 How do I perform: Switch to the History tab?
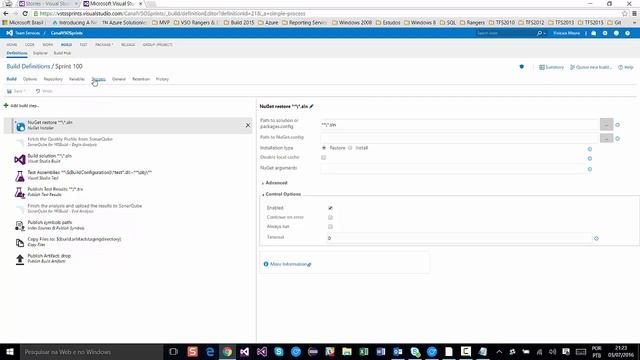[162, 79]
